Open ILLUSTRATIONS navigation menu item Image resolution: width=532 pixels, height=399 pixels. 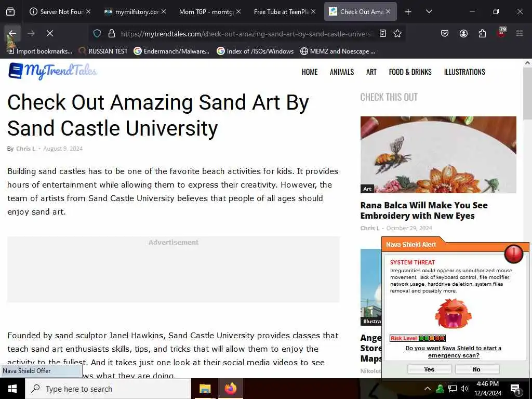pos(464,72)
